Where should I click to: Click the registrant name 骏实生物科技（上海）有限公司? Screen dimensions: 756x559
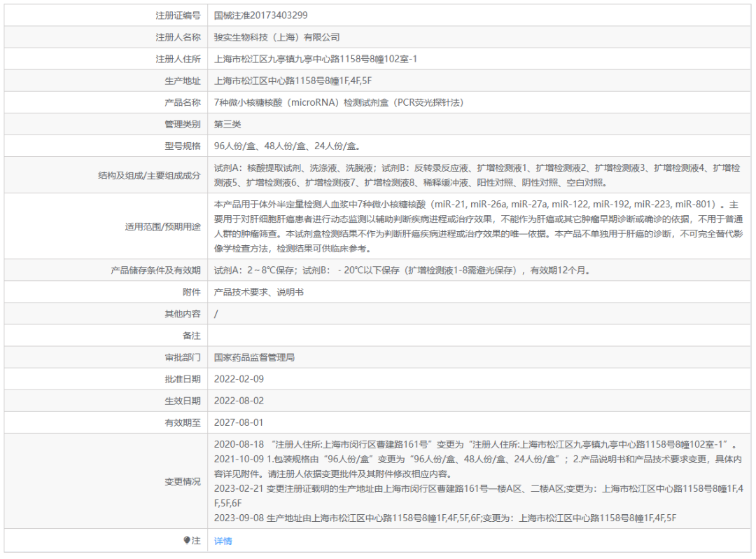point(276,37)
